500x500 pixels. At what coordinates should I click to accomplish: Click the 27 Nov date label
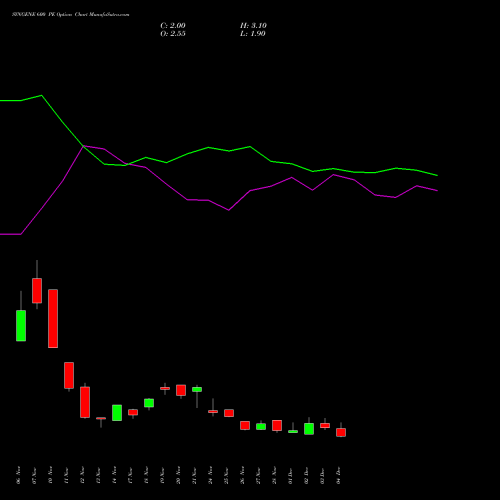(258, 475)
